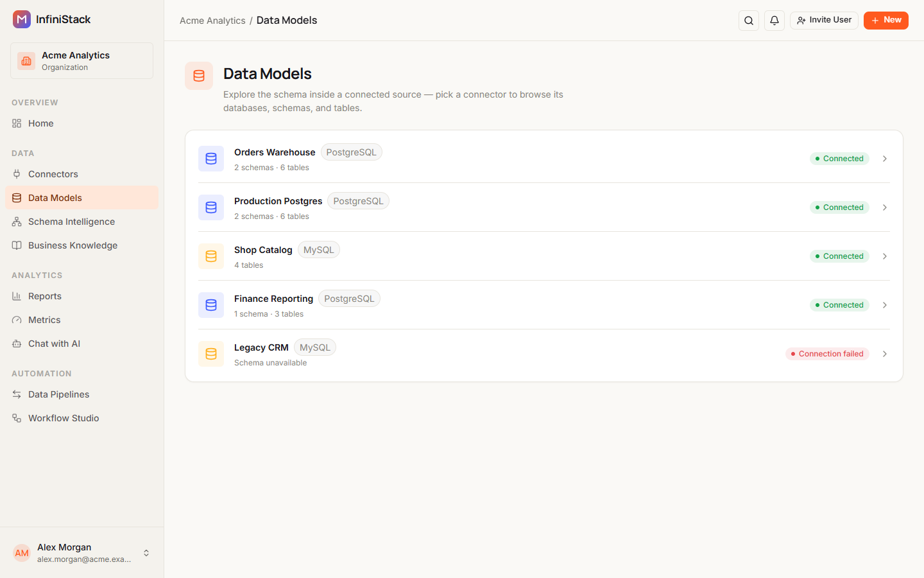Viewport: 924px width, 578px height.
Task: Expand the Shop Catalog row chevron
Action: tap(885, 256)
